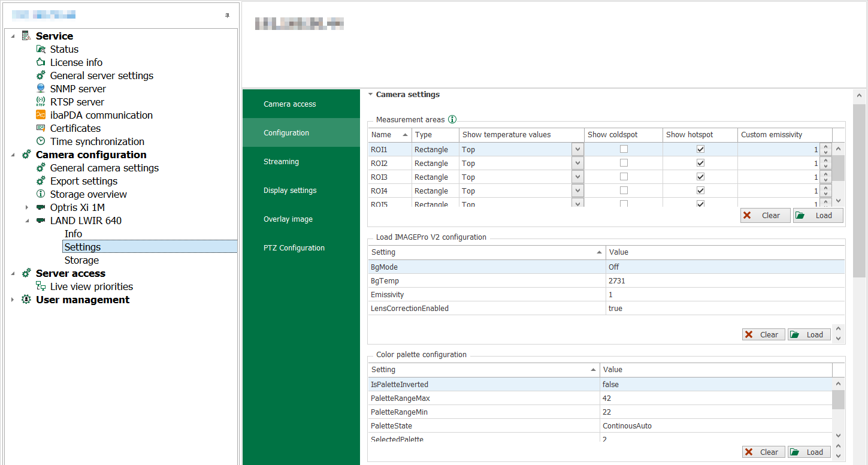
Task: Toggle Show coldspot checkbox for ROI3
Action: [624, 177]
